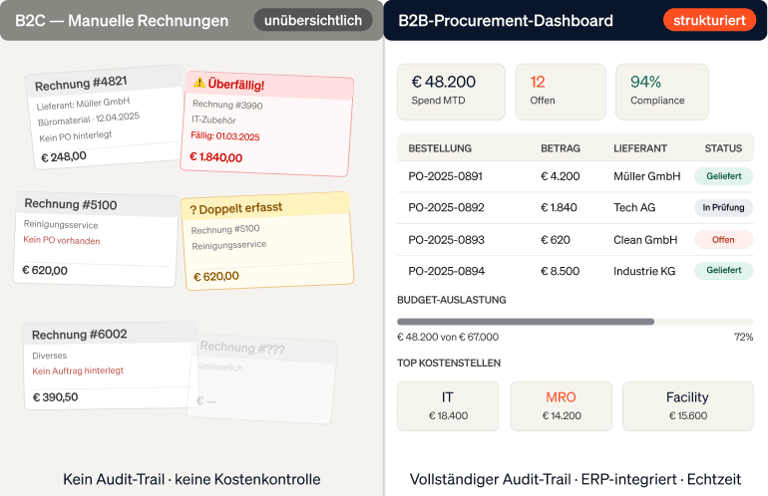
Task: Sort by the BESTELLUNG column header
Action: click(440, 148)
